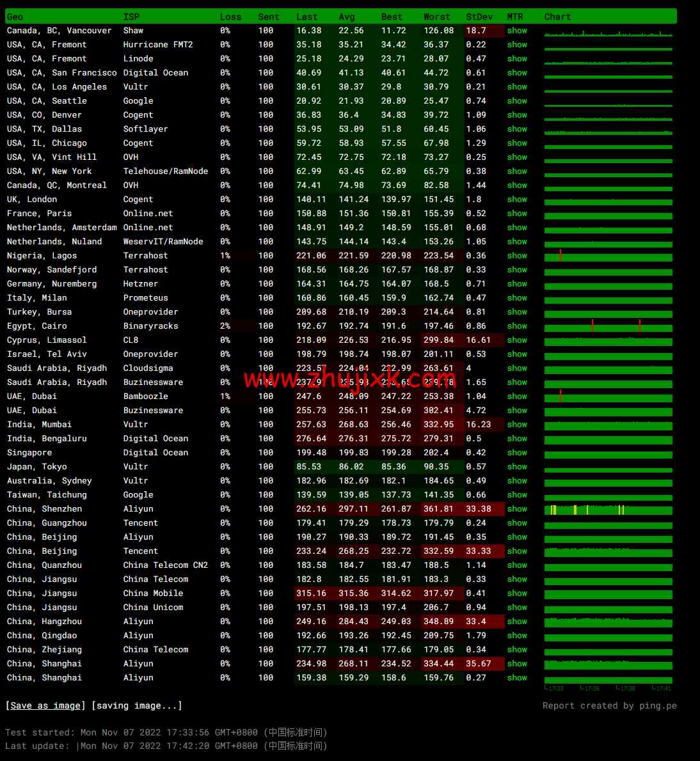The height and width of the screenshot is (761, 700).
Task: Open MTR for Nigeria Lagos Terrahost
Action: pyautogui.click(x=517, y=256)
